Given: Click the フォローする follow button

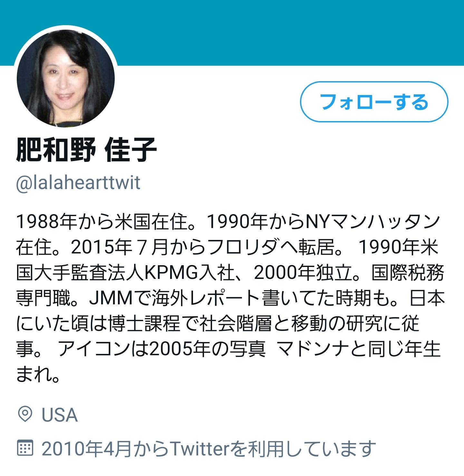Looking at the screenshot, I should click(x=374, y=102).
